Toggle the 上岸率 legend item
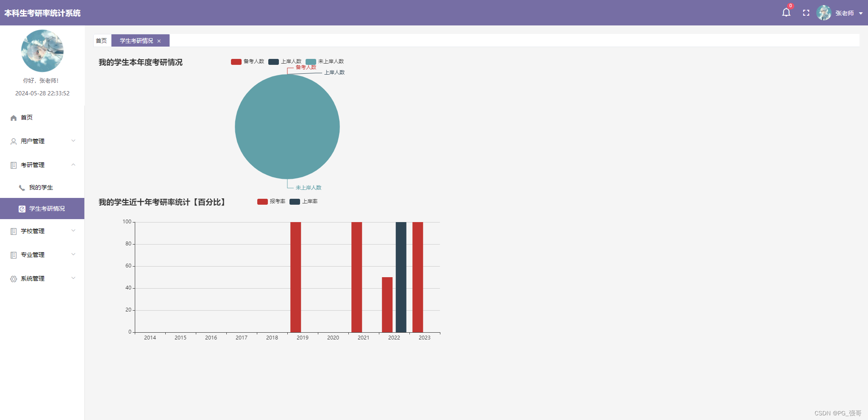868x420 pixels. [303, 201]
